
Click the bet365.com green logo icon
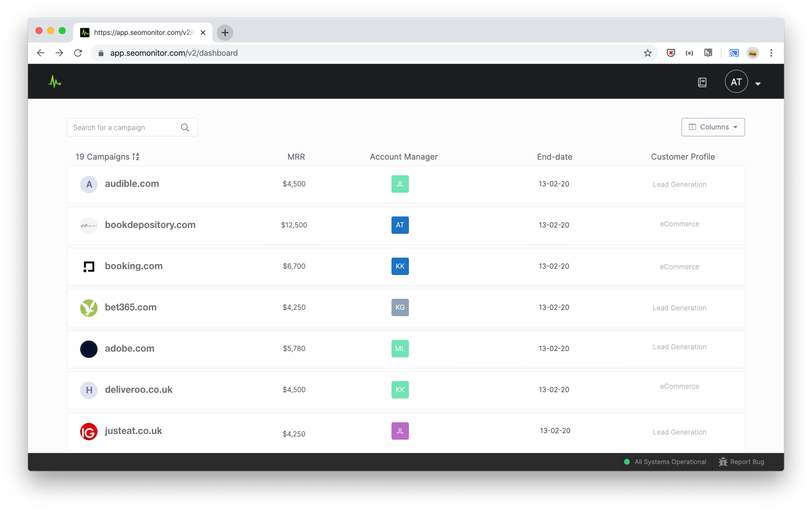(x=89, y=308)
